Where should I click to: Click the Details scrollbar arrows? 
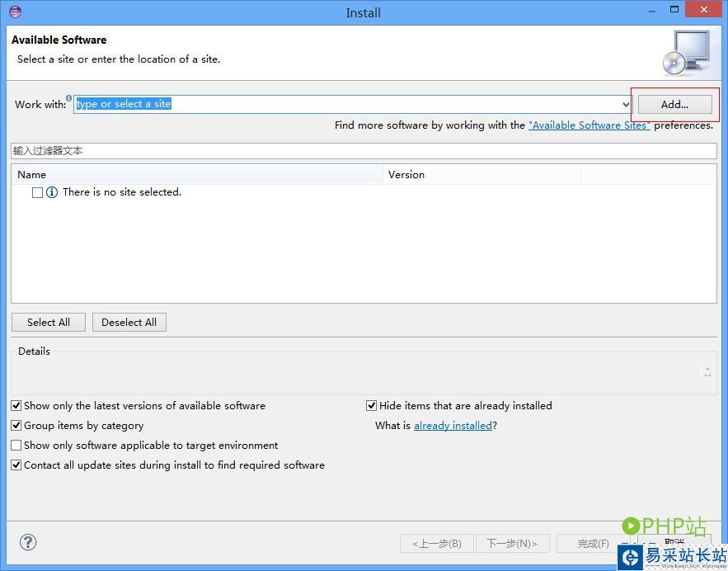pos(707,371)
